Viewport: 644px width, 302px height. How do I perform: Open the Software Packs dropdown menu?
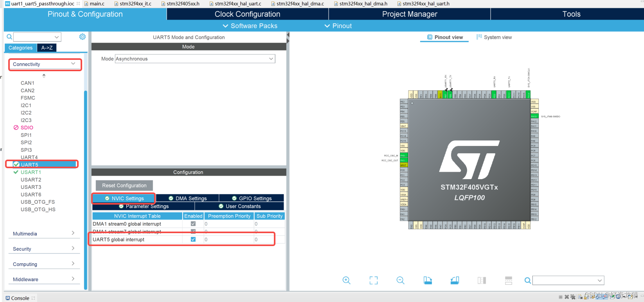pos(250,26)
